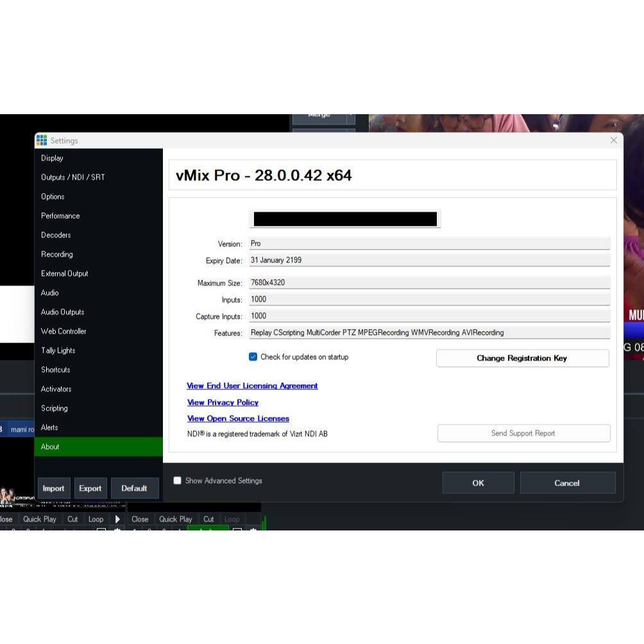The image size is (644, 644).
Task: Open the Audio settings section
Action: click(x=99, y=293)
